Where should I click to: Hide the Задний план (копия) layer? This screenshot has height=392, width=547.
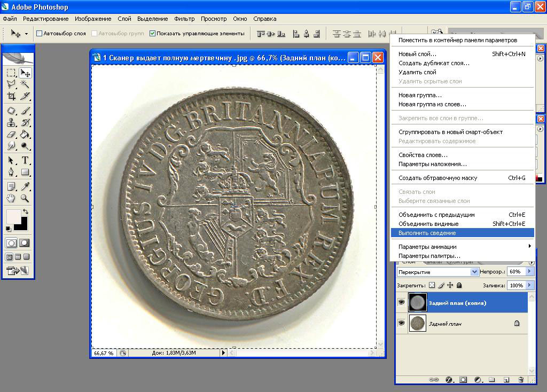point(402,302)
